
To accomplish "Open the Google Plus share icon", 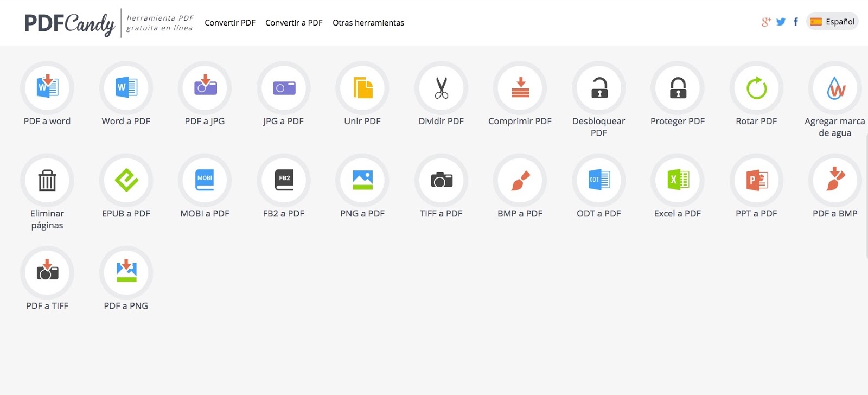I will coord(766,22).
